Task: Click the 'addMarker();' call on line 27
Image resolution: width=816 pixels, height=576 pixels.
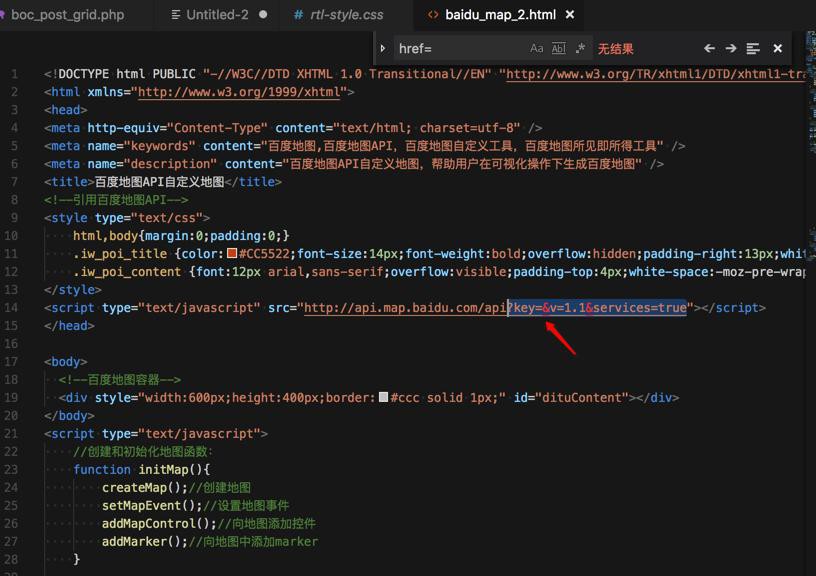Action: [x=145, y=541]
